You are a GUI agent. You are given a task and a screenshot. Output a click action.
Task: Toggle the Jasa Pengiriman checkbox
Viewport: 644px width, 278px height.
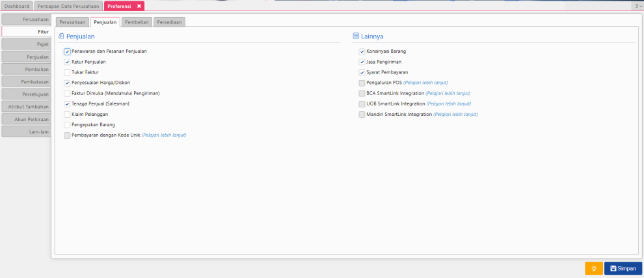[362, 62]
